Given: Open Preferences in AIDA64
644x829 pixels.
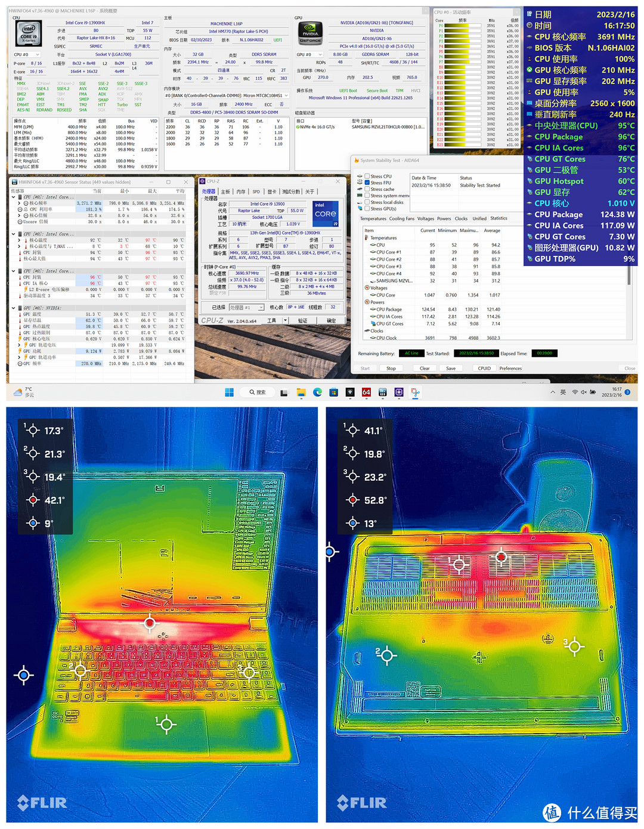Looking at the screenshot, I should 510,369.
